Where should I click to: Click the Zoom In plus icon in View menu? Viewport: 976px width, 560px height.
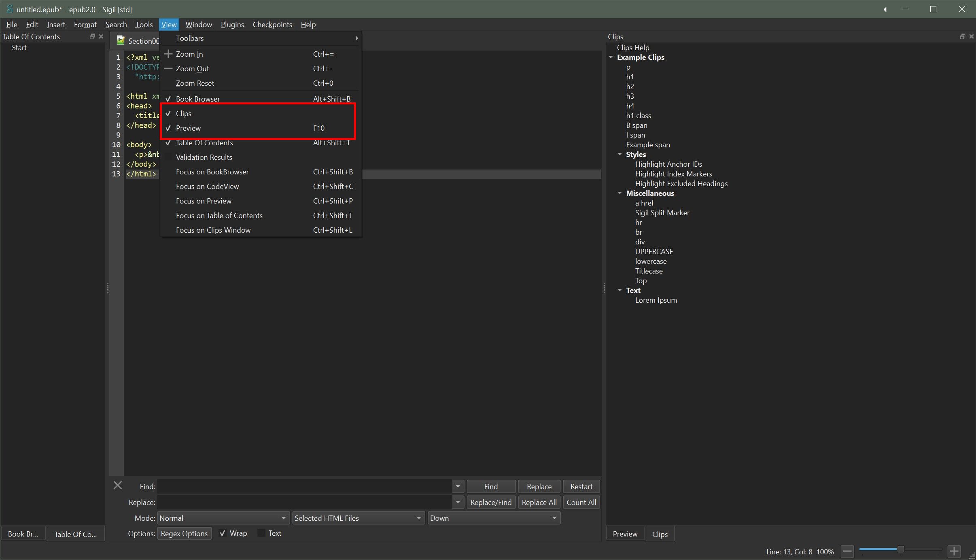point(168,54)
